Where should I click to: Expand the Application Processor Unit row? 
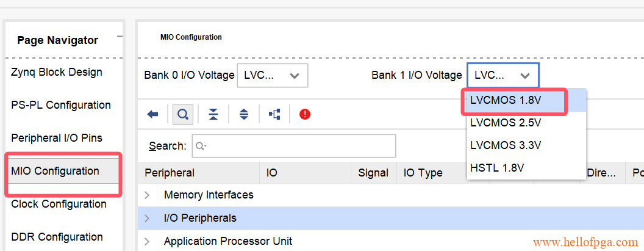click(x=147, y=241)
